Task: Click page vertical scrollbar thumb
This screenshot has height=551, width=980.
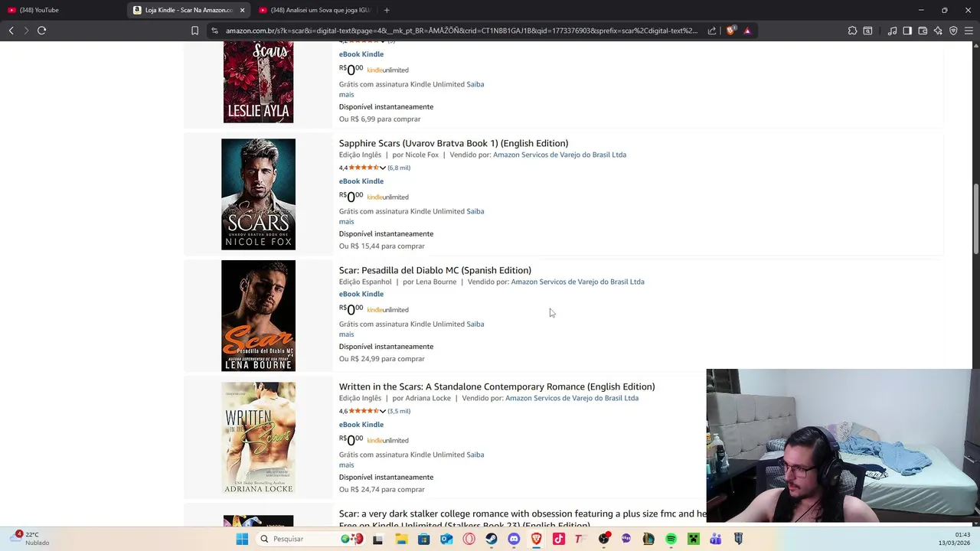Action: tap(975, 219)
